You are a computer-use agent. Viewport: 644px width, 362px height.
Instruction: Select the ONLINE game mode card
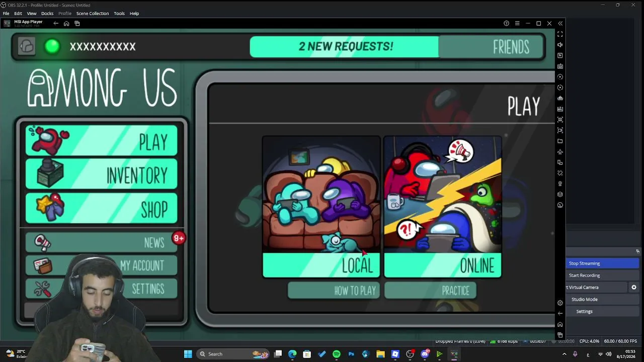click(x=443, y=207)
